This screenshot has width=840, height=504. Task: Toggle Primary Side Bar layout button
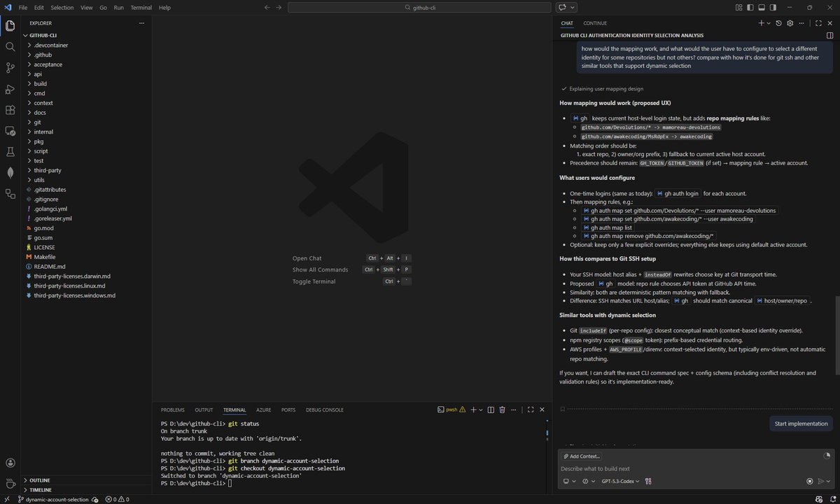click(x=750, y=7)
